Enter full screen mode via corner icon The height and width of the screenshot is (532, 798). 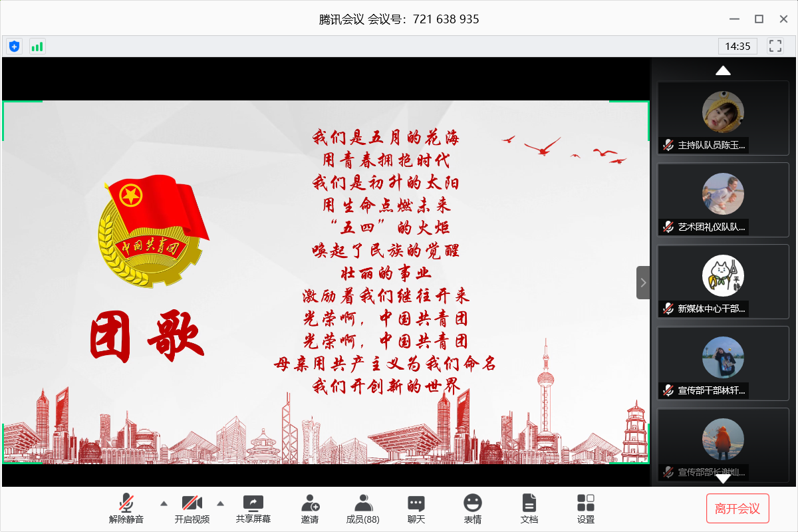click(775, 46)
